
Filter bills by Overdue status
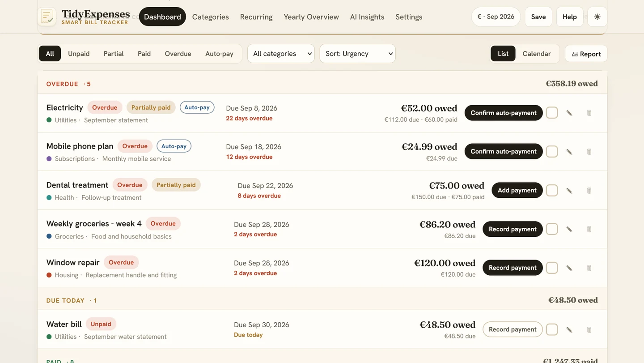click(x=178, y=54)
